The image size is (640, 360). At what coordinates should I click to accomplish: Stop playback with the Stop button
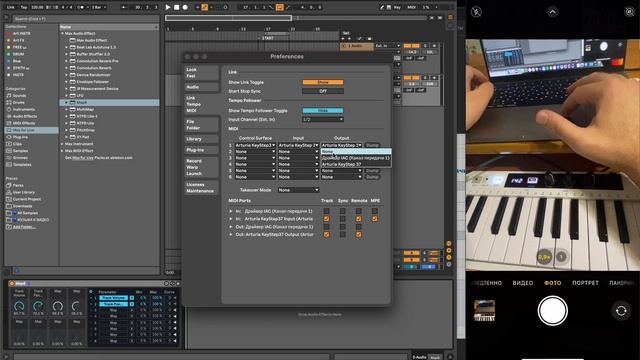pos(176,7)
